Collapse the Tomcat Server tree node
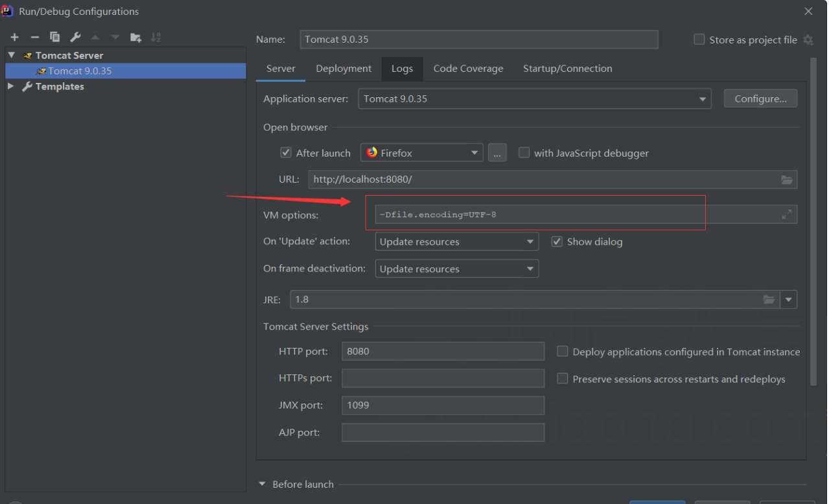829x504 pixels. coord(11,55)
